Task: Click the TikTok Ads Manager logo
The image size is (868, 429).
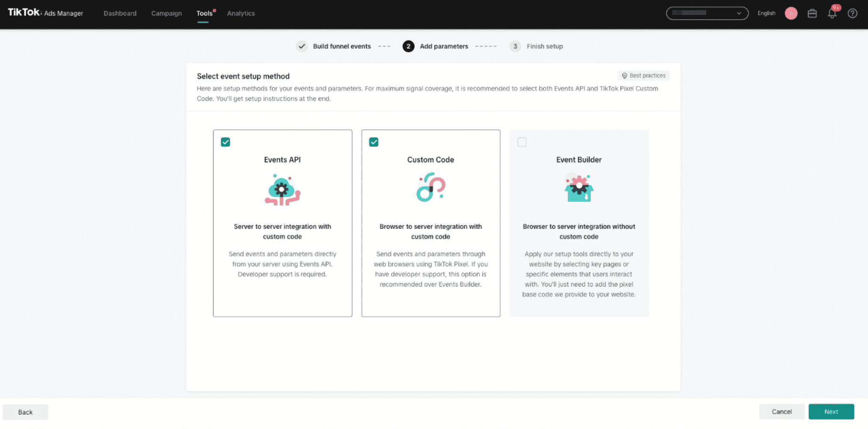Action: tap(45, 13)
